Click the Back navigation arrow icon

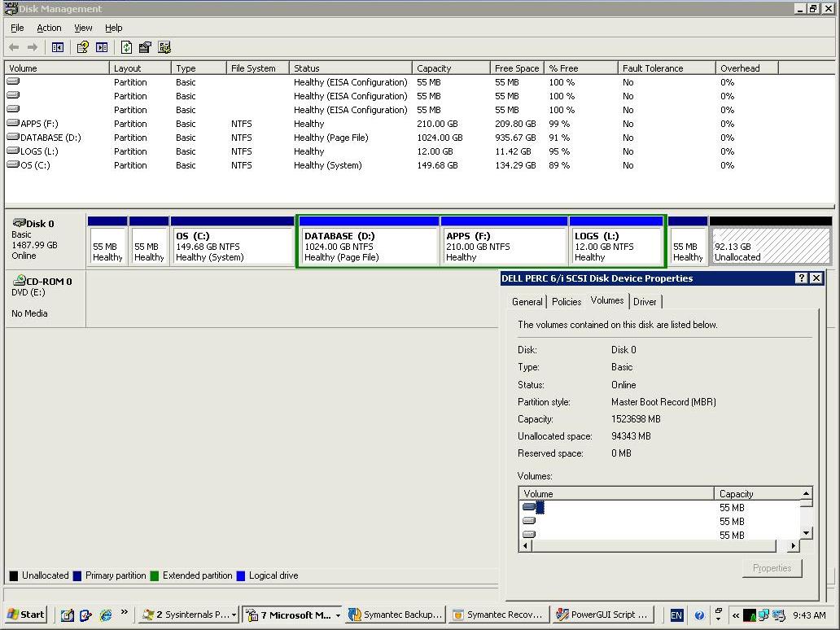14,46
